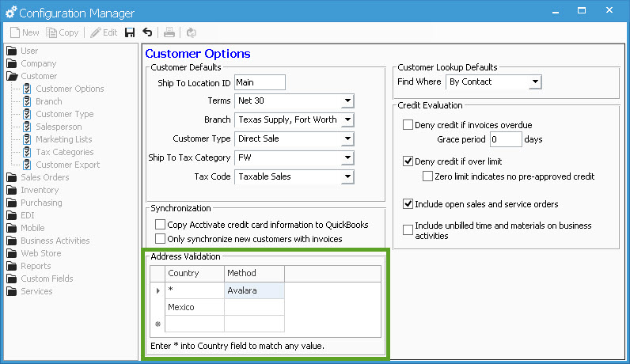The image size is (630, 364).
Task: Open the Business Activities folder
Action: pos(48,241)
